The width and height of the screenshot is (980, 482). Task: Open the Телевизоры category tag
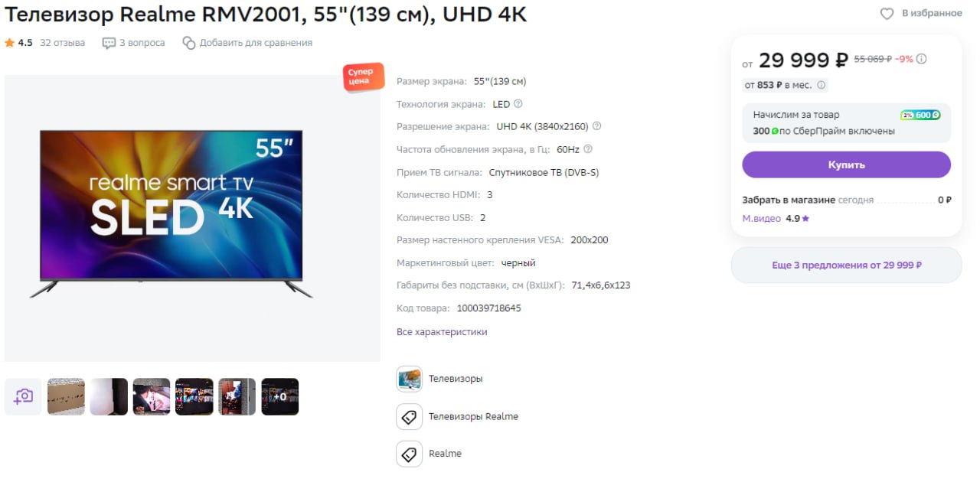click(439, 379)
